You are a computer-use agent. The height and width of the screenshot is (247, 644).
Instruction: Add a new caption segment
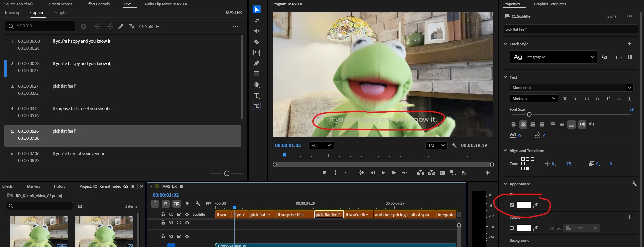[83, 27]
